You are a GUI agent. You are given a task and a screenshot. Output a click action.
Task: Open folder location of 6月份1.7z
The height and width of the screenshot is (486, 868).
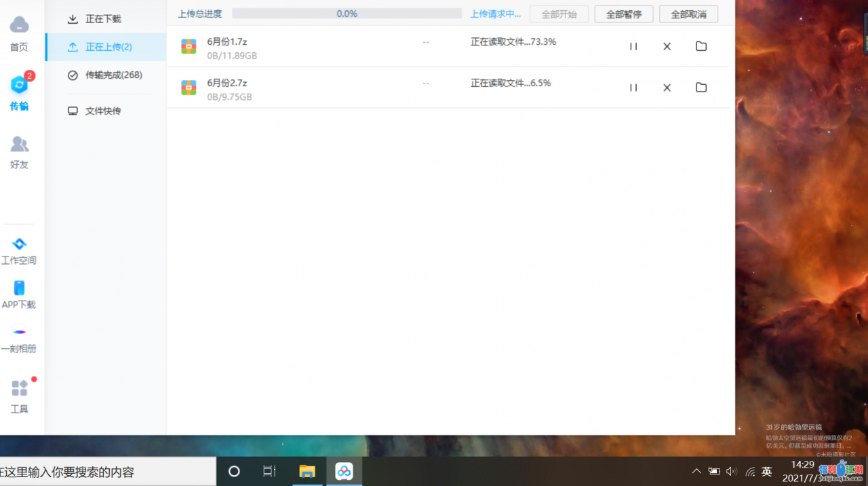(x=701, y=45)
